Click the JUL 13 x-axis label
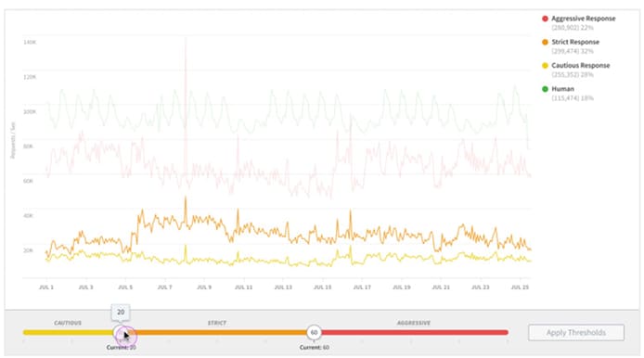The width and height of the screenshot is (644, 358). 283,287
